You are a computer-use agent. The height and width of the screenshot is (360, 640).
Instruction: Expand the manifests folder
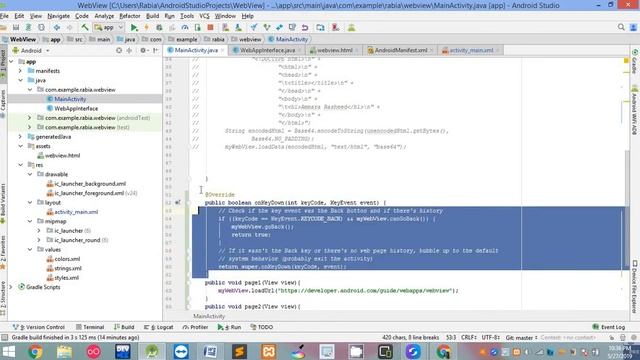click(x=20, y=71)
